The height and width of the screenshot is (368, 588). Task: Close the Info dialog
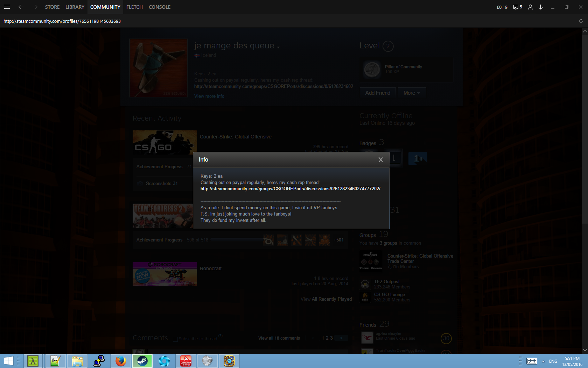380,160
